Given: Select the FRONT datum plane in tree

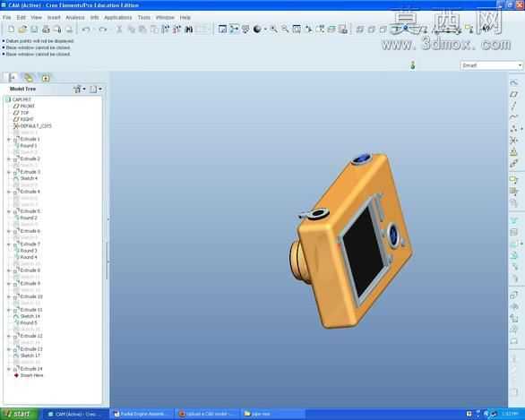Looking at the screenshot, I should tap(24, 106).
